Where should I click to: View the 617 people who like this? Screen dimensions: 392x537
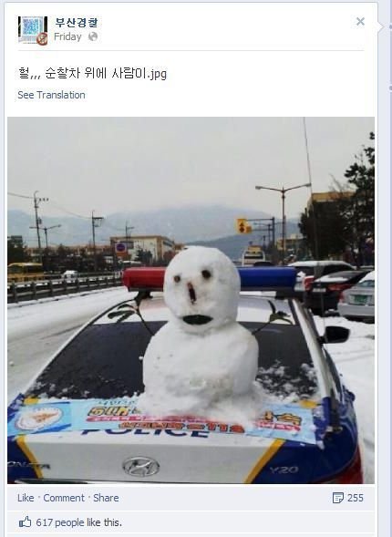click(x=78, y=522)
